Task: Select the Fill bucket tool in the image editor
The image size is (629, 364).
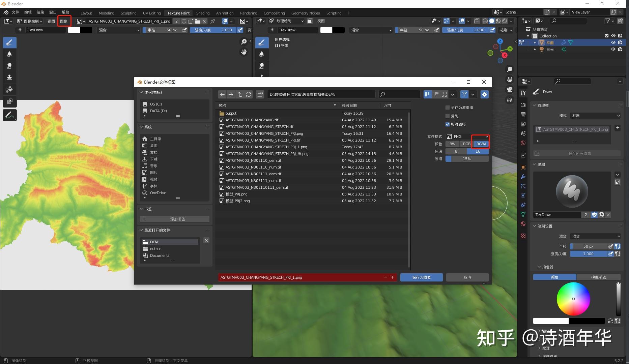Action: click(x=9, y=89)
